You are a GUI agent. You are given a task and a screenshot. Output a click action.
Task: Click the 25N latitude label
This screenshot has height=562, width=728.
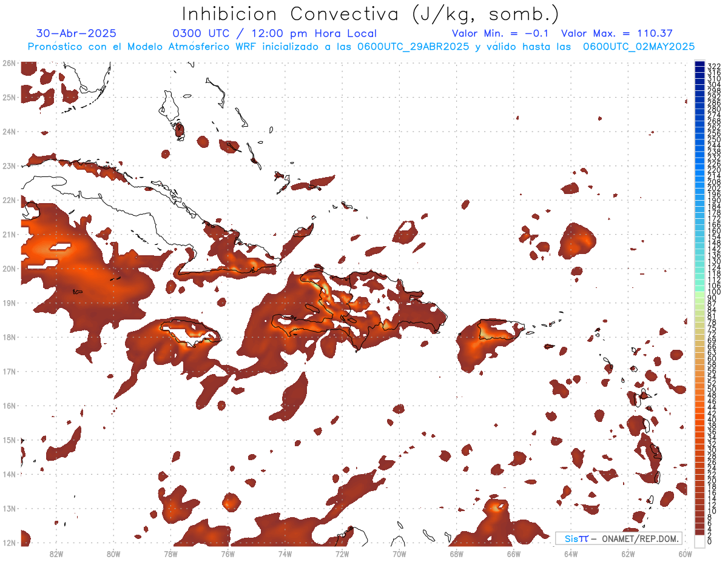[8, 97]
